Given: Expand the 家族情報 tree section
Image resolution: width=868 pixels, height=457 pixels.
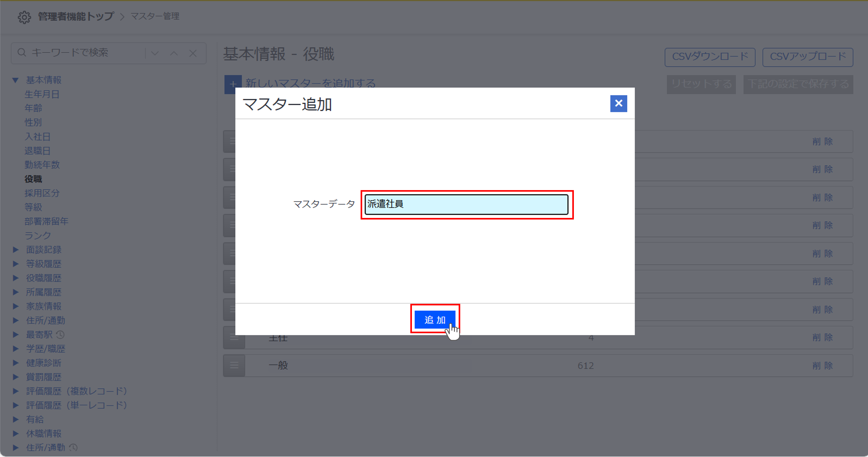Looking at the screenshot, I should (x=16, y=306).
